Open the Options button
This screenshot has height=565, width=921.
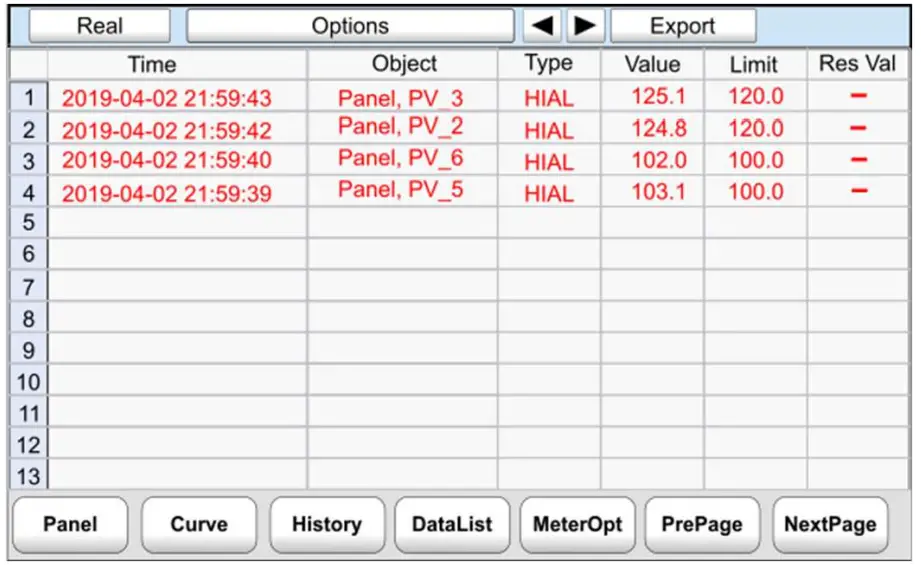(x=350, y=26)
